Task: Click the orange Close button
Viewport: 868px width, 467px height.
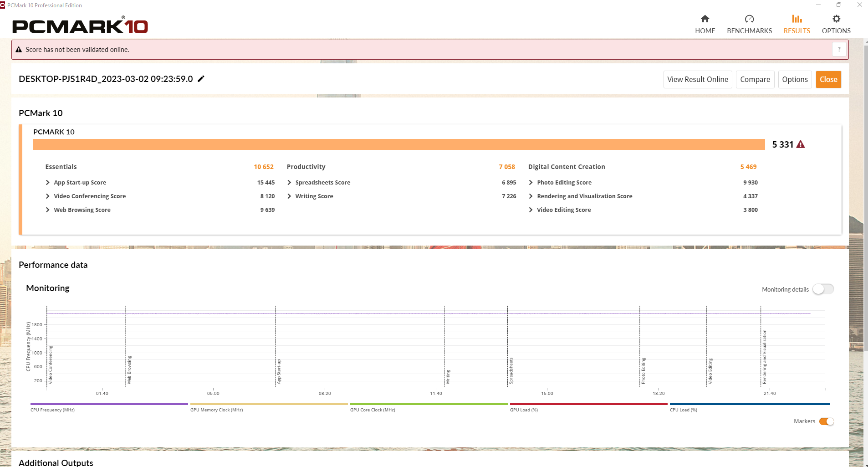Action: (x=828, y=79)
